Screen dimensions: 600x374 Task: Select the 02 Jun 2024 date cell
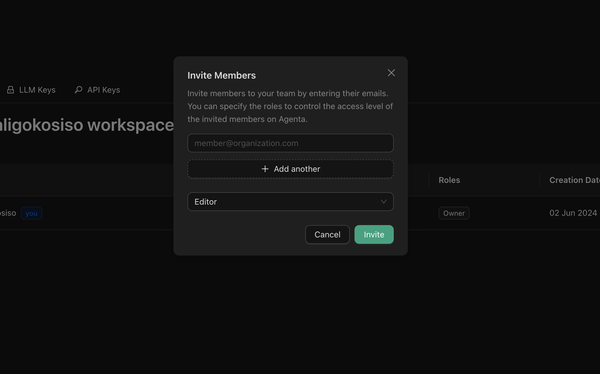click(x=573, y=213)
